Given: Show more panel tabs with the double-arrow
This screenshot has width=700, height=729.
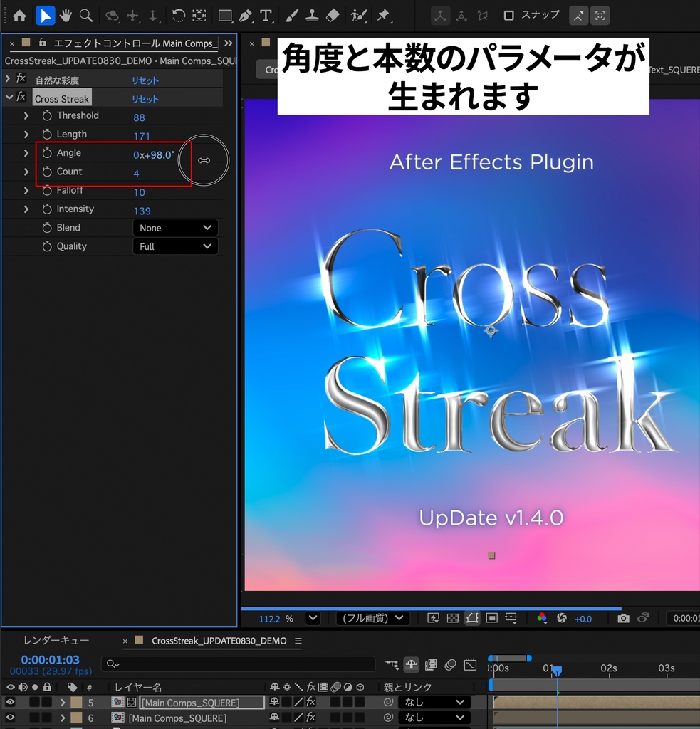Looking at the screenshot, I should click(x=228, y=43).
